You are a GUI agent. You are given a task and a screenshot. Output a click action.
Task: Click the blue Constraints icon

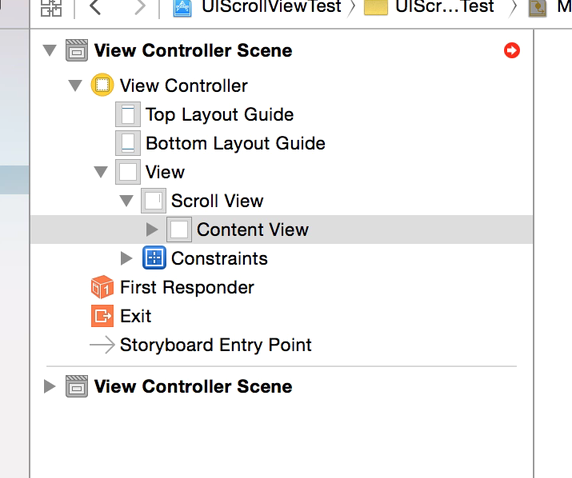point(154,258)
